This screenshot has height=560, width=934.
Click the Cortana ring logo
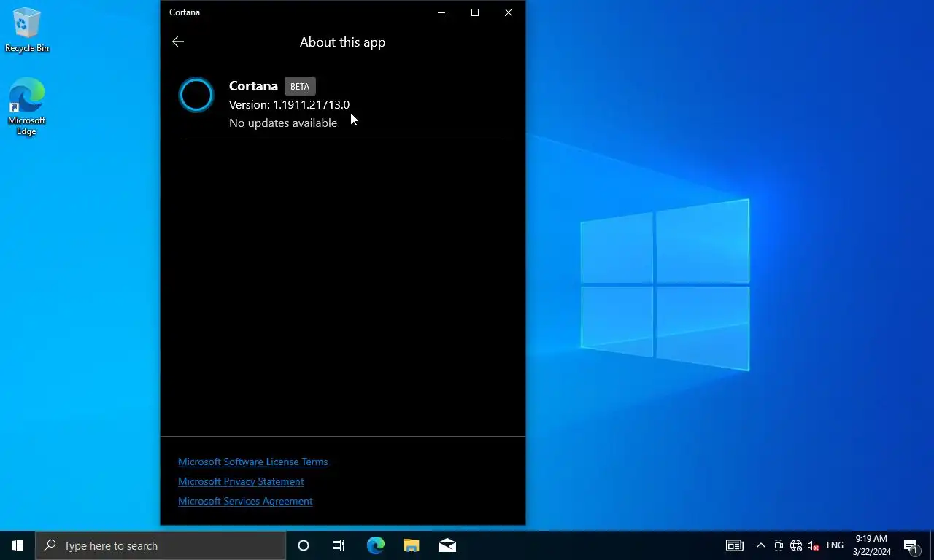[196, 95]
